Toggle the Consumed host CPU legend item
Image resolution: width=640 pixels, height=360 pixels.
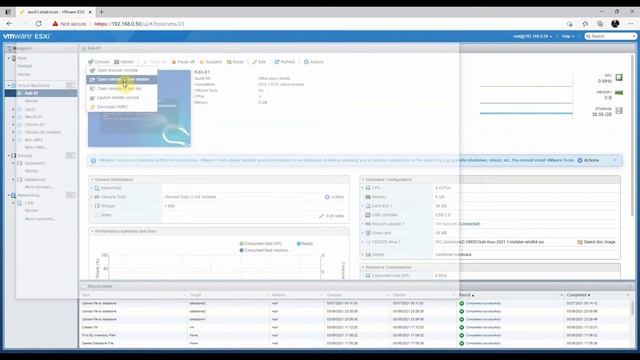coord(260,244)
